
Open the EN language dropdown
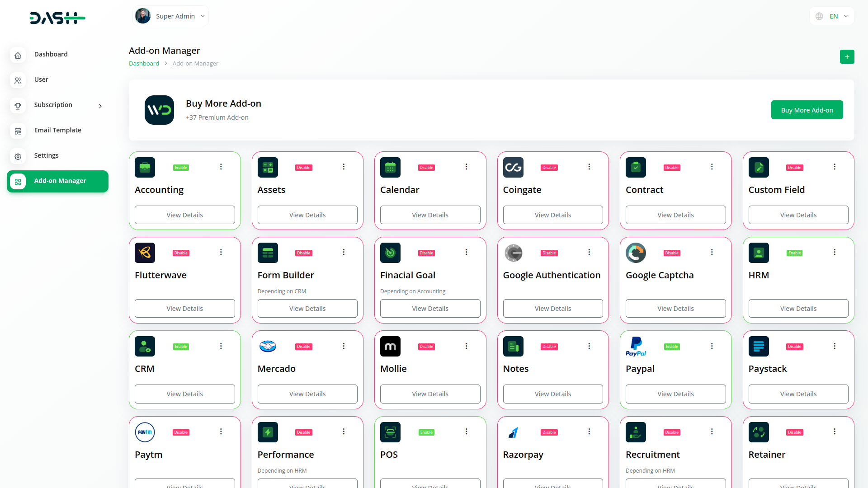(832, 16)
